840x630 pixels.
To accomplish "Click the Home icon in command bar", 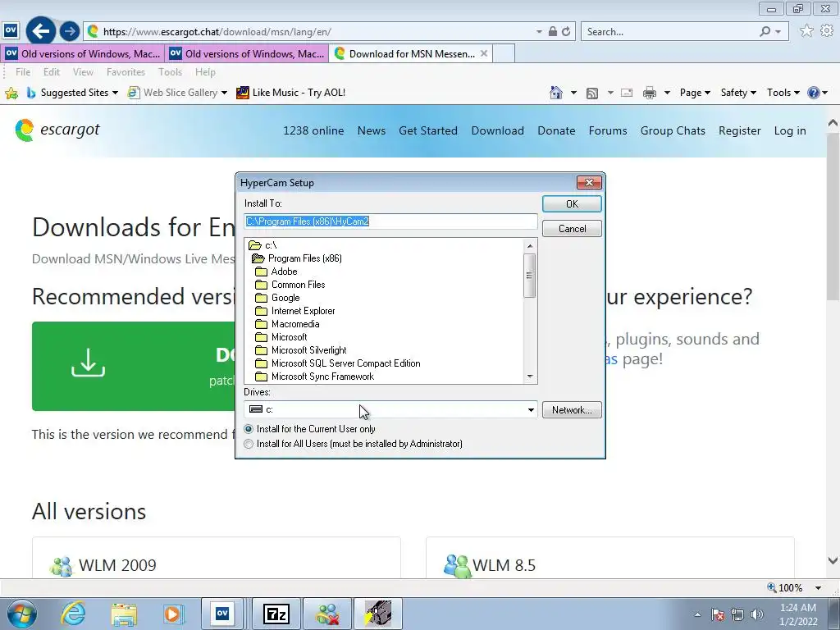I will [556, 93].
